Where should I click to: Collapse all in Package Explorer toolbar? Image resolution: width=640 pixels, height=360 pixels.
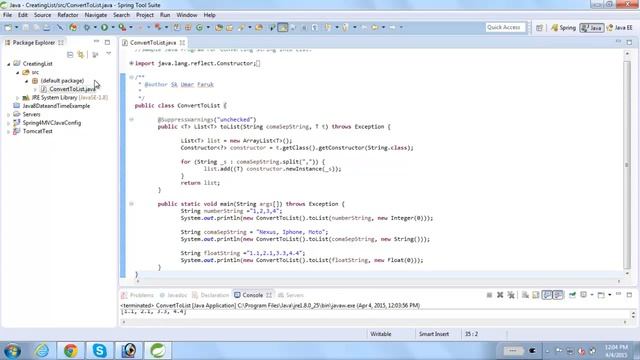[x=70, y=54]
